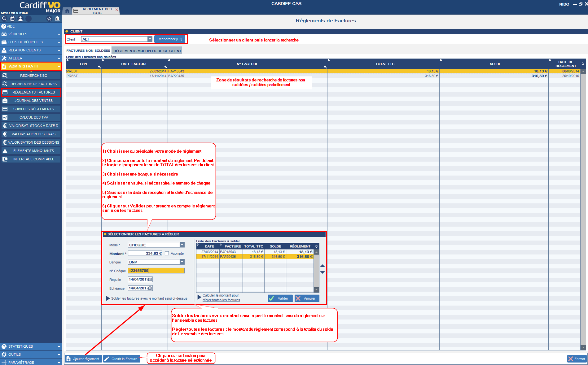
Task: Click the N° FACTURE column search magnifier
Action: [325, 67]
